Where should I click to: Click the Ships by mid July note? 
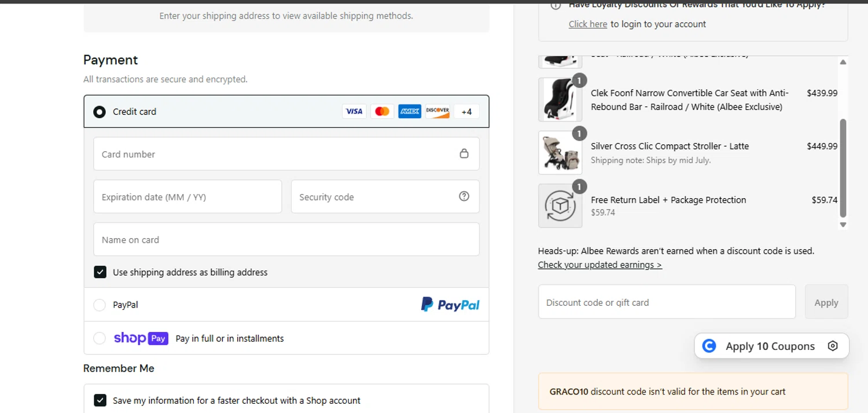651,160
